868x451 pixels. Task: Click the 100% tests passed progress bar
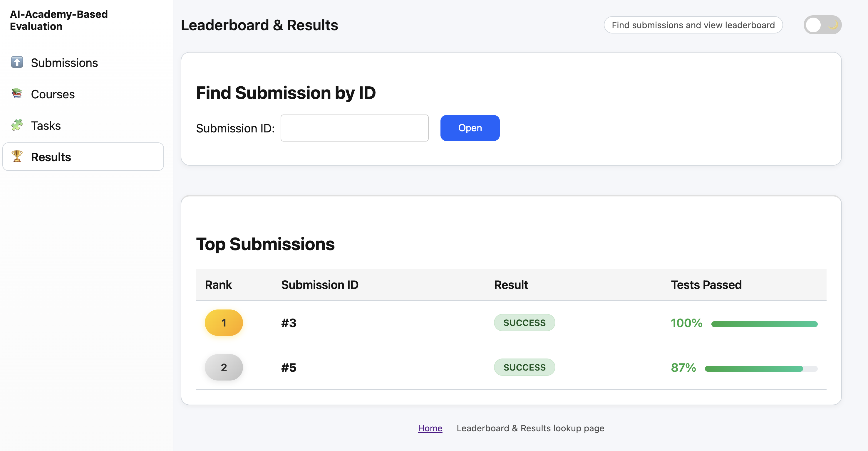pos(764,324)
